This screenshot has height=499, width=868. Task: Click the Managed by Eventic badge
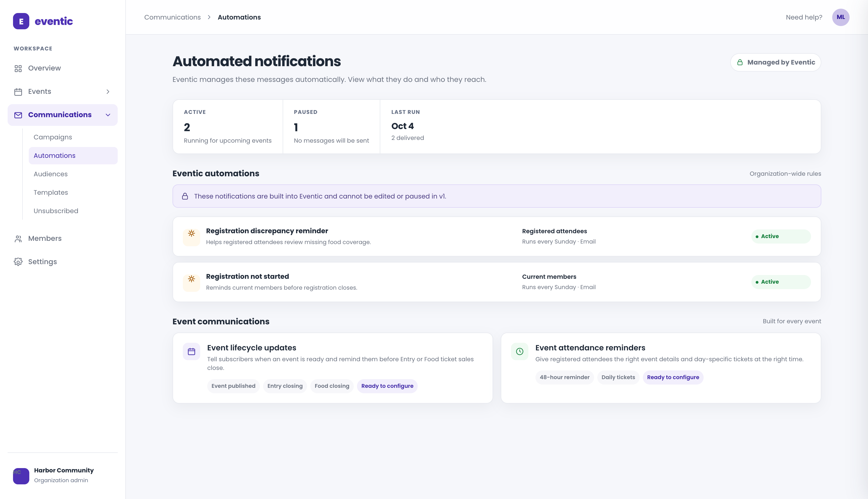776,62
